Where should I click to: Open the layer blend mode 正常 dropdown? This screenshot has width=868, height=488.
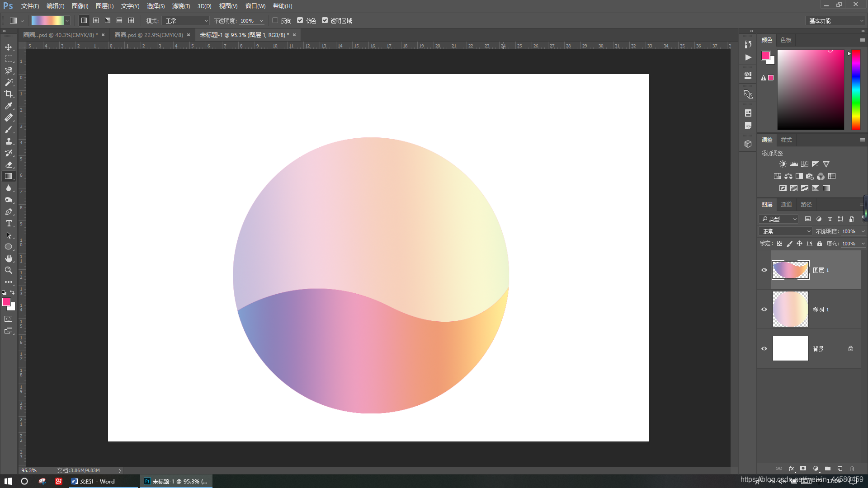pyautogui.click(x=786, y=231)
